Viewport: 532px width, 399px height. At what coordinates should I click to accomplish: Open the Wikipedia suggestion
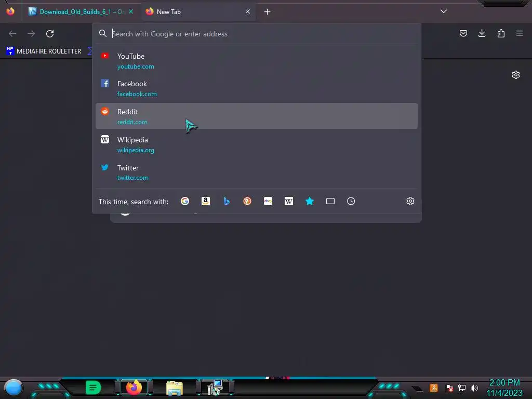pyautogui.click(x=257, y=144)
